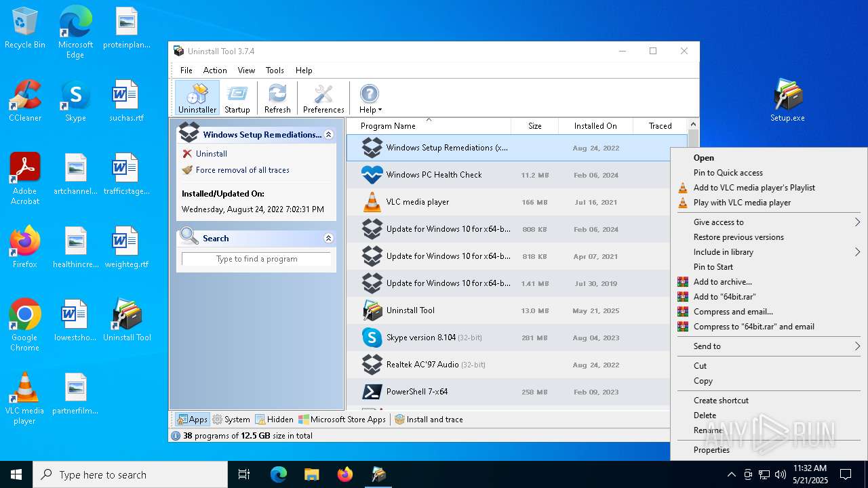The height and width of the screenshot is (488, 868).
Task: Open the notification center icon
Action: pos(846,474)
